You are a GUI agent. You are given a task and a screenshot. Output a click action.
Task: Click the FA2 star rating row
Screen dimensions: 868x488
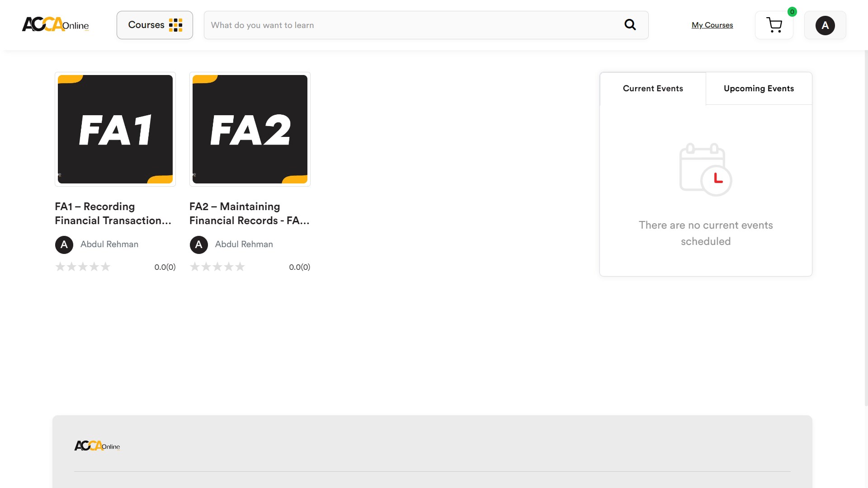point(217,267)
